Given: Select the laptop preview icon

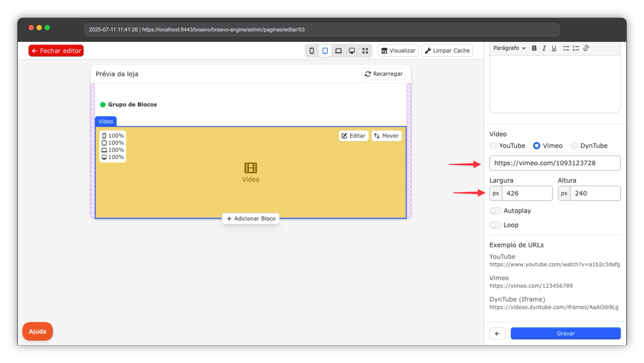Looking at the screenshot, I should coord(338,51).
